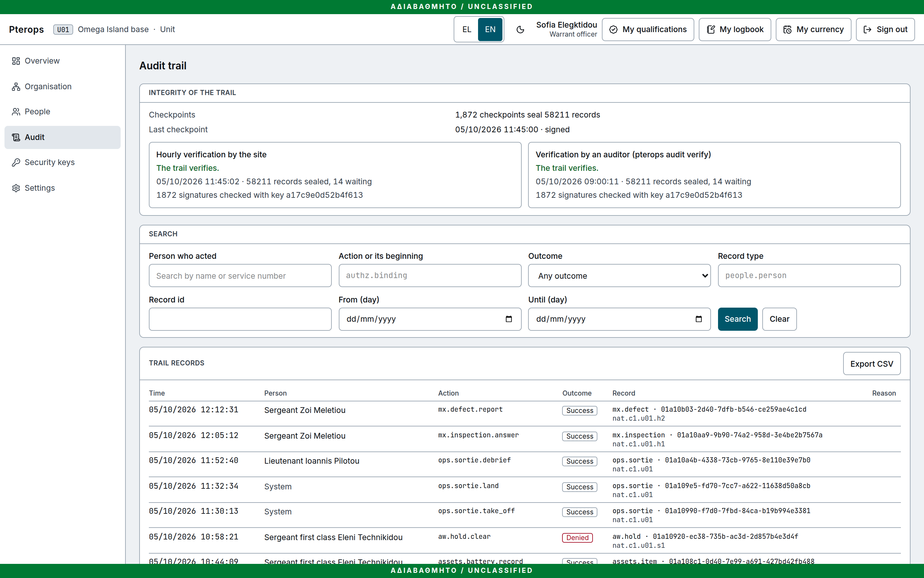The height and width of the screenshot is (578, 924).
Task: Click timestamp 05/10/2026 12:12:31
Action: click(193, 410)
